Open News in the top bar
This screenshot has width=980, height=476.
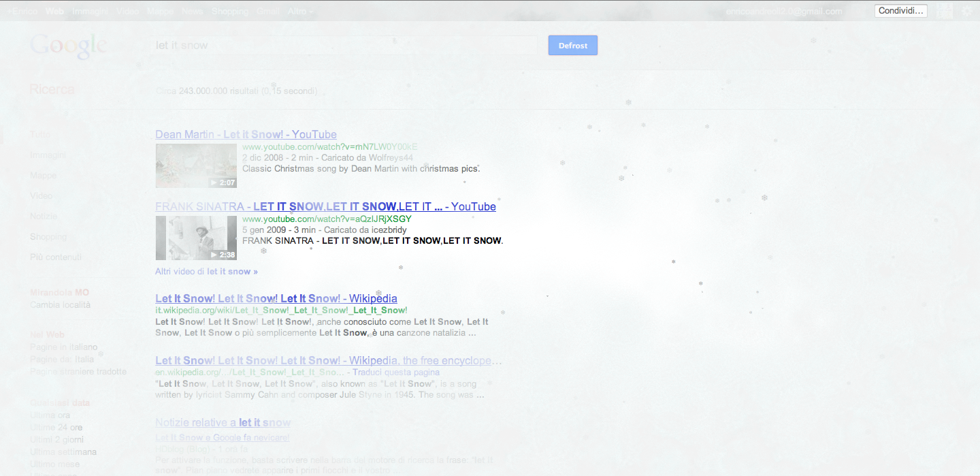[193, 11]
